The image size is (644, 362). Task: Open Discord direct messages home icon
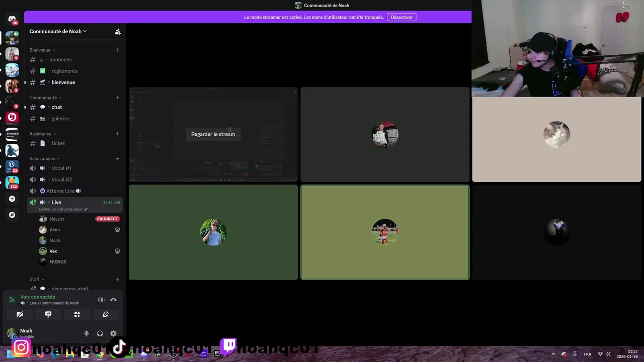[x=12, y=20]
